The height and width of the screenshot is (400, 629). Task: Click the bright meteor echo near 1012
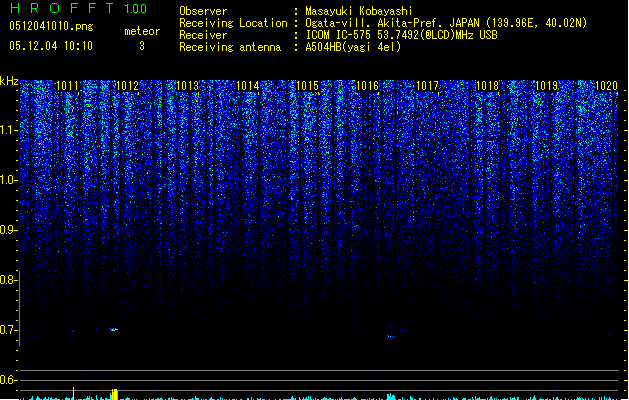114,329
